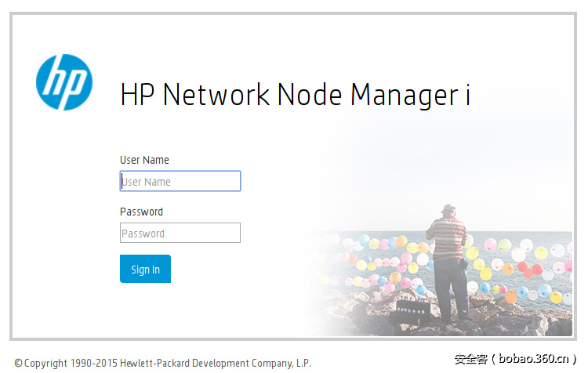Click the Hewlett-Packard copyright notice

(162, 363)
